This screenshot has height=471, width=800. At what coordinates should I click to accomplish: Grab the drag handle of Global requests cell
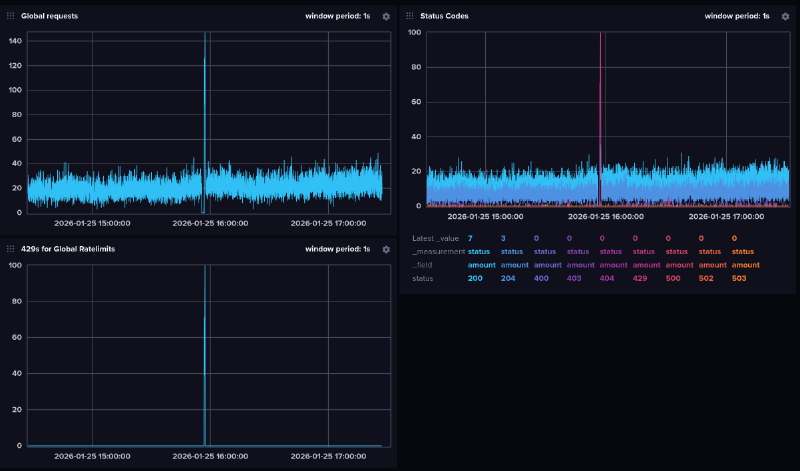click(x=10, y=16)
